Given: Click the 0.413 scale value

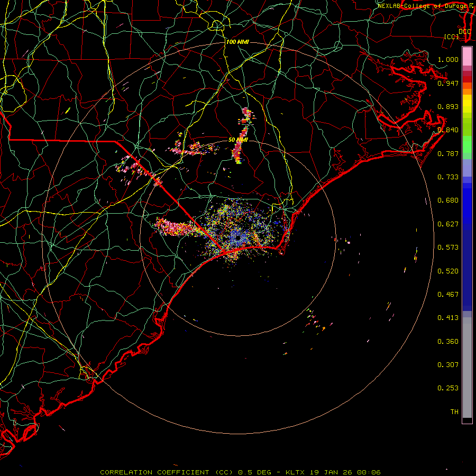Looking at the screenshot, I should coord(448,317).
